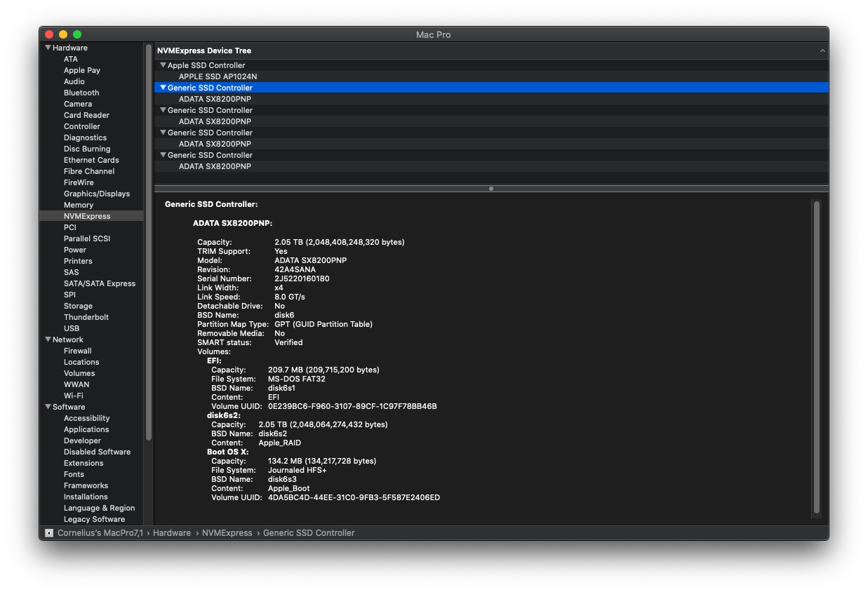Open Accessibility under Software

(87, 418)
